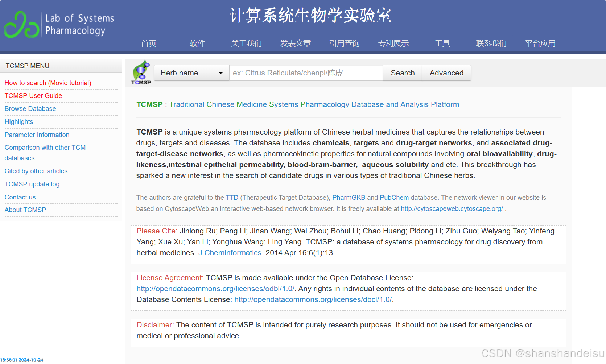Open the Browse Database link

tap(30, 109)
